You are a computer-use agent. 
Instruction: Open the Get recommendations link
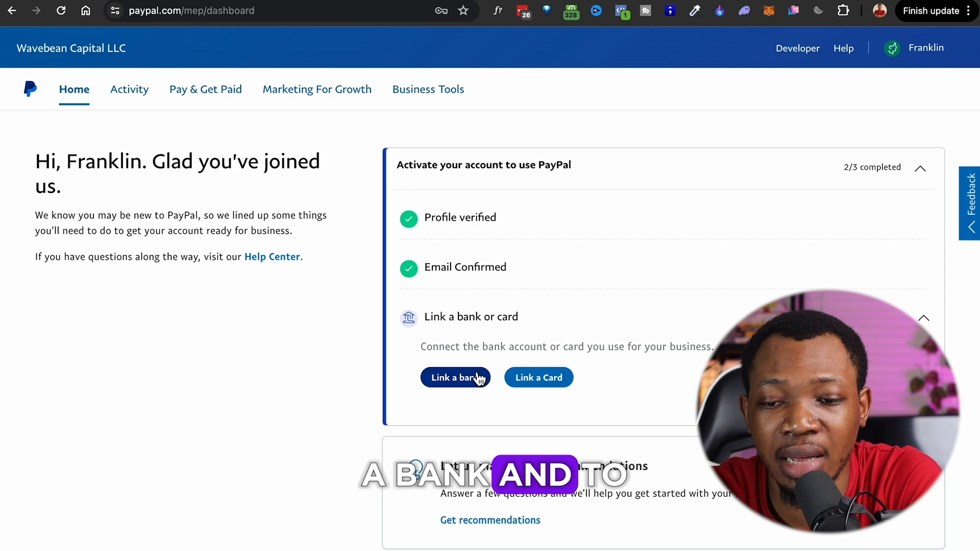(490, 520)
